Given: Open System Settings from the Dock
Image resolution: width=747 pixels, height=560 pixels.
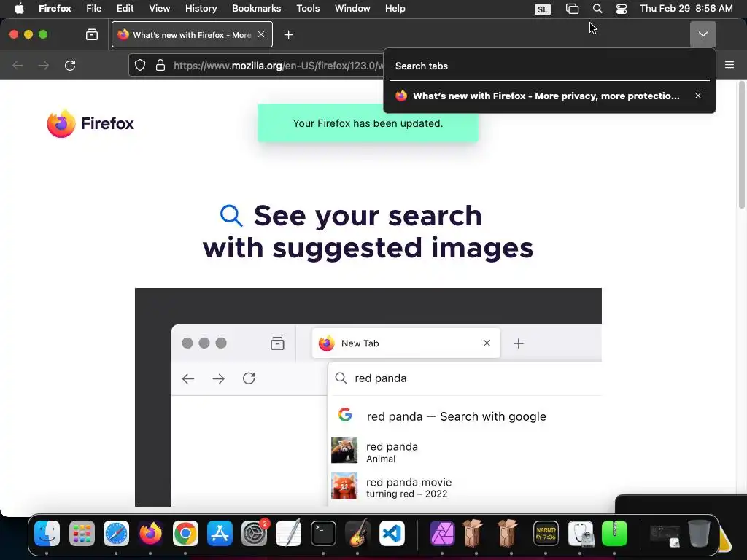Looking at the screenshot, I should (x=255, y=533).
